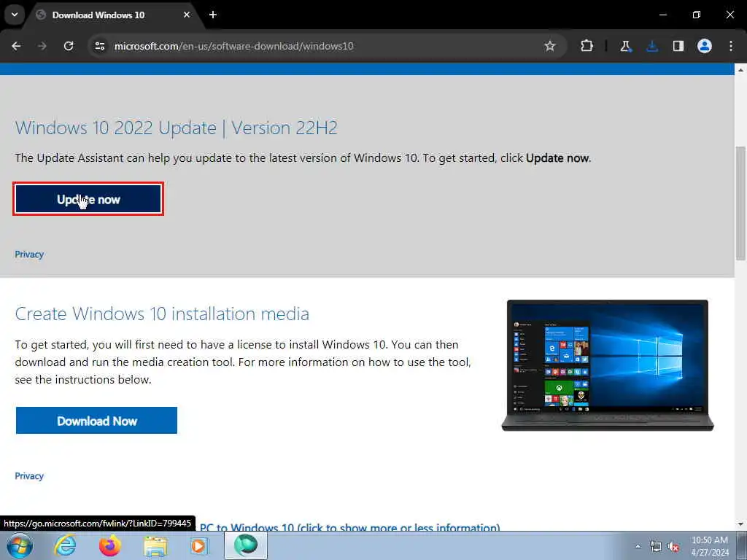Reload the current page
This screenshot has height=560, width=747.
[69, 46]
